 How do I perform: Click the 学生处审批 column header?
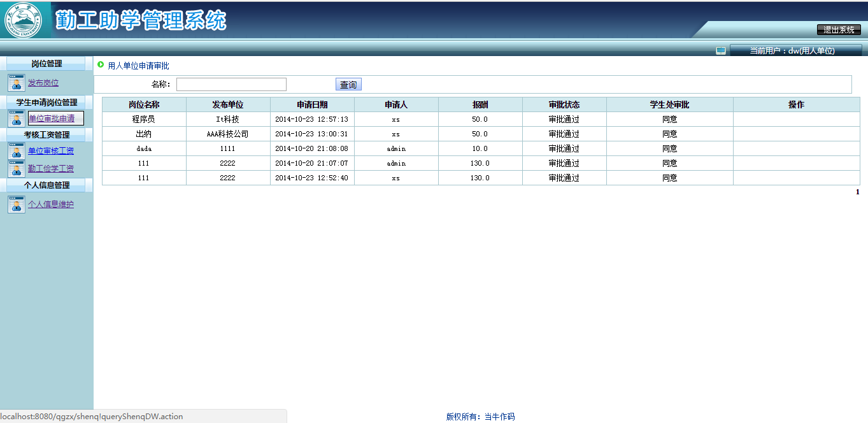click(670, 104)
